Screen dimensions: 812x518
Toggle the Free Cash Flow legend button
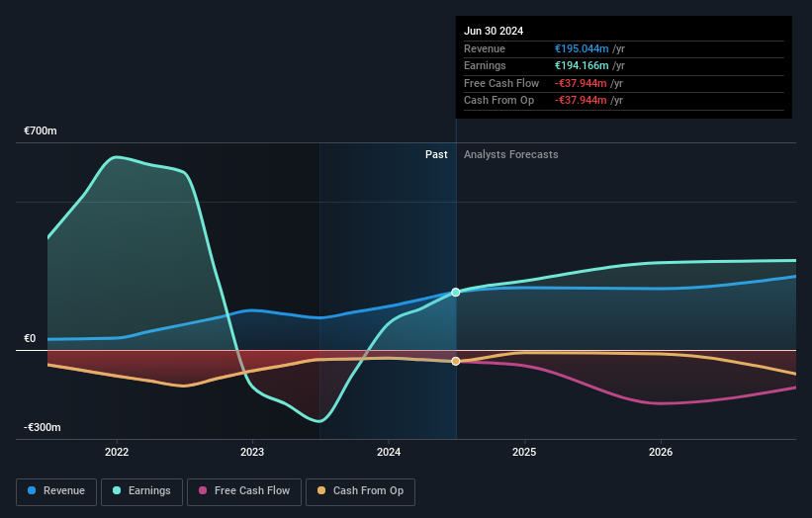click(244, 491)
